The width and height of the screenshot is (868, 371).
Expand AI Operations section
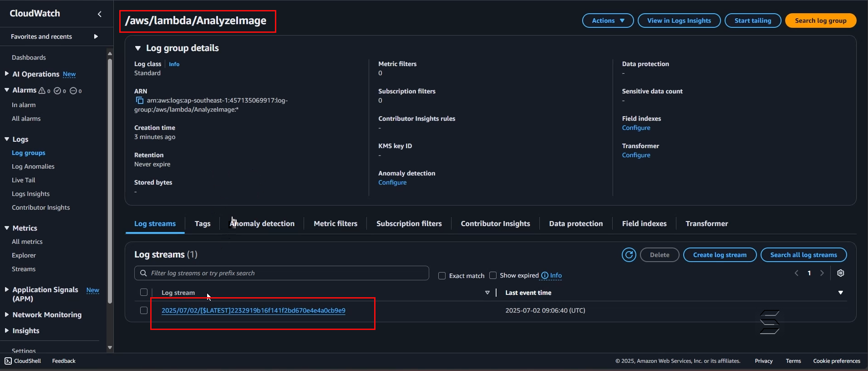click(7, 73)
